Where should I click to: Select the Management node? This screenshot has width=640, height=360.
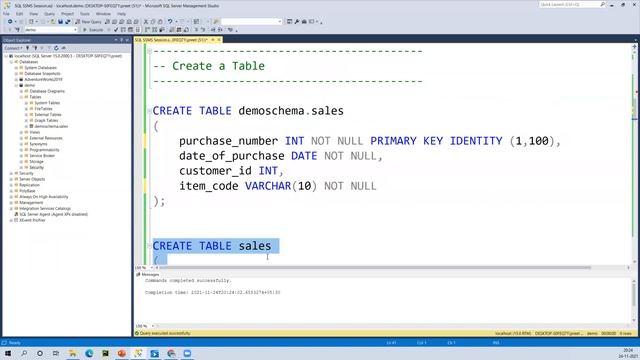click(x=31, y=203)
